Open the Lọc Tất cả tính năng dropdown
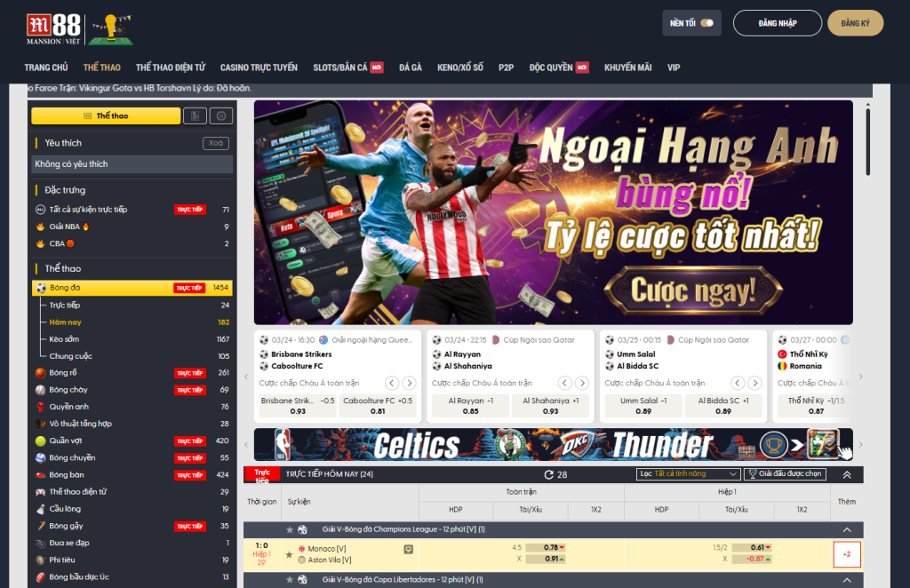 (689, 473)
